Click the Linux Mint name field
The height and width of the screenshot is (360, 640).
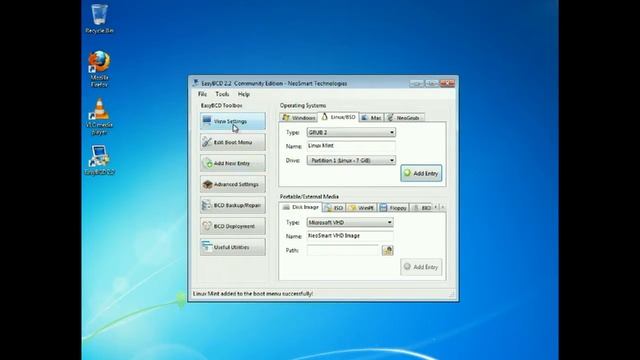point(351,146)
